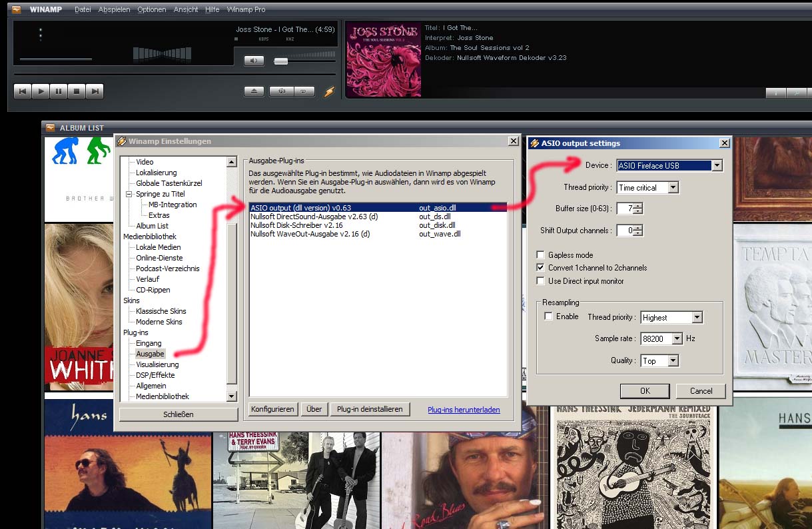Pause playback with the Pause button

tap(59, 91)
